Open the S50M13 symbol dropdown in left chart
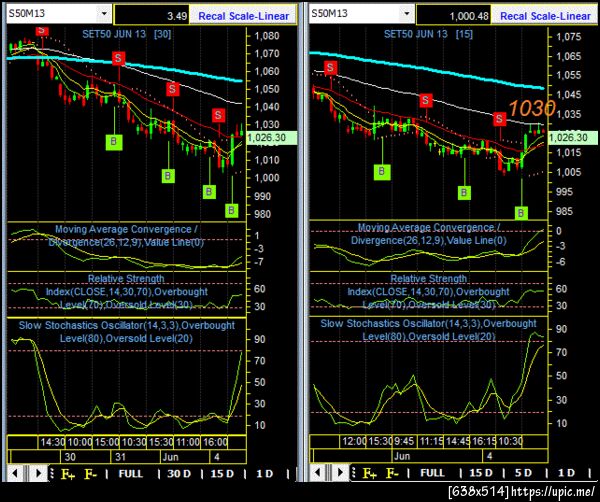 [x=104, y=14]
